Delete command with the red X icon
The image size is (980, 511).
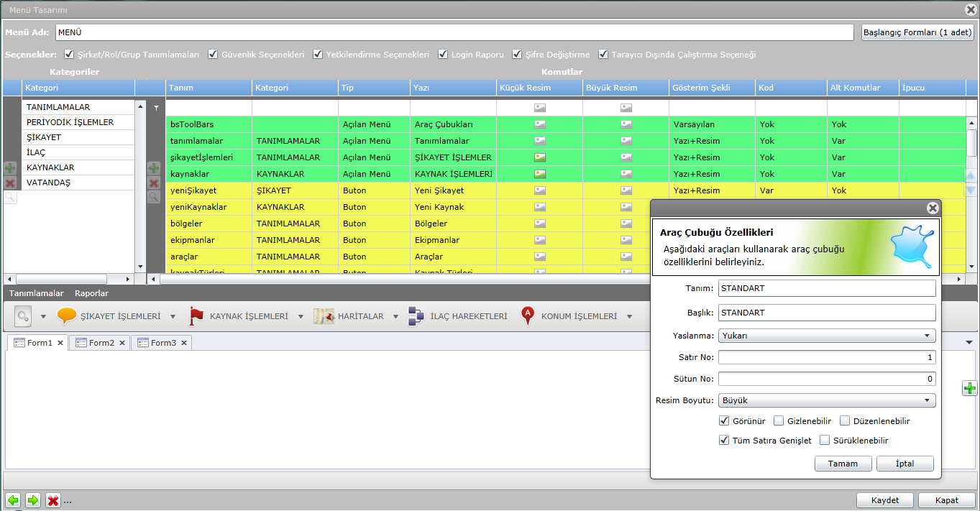[154, 183]
